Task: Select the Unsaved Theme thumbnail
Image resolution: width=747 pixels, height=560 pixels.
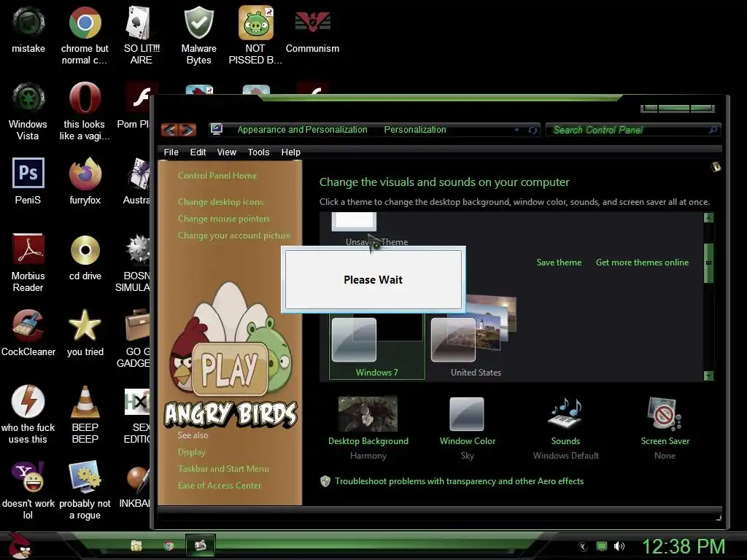Action: pos(354,222)
